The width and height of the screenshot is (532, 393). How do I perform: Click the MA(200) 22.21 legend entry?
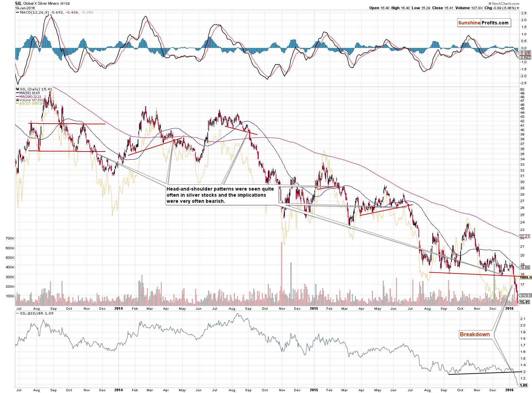click(29, 96)
